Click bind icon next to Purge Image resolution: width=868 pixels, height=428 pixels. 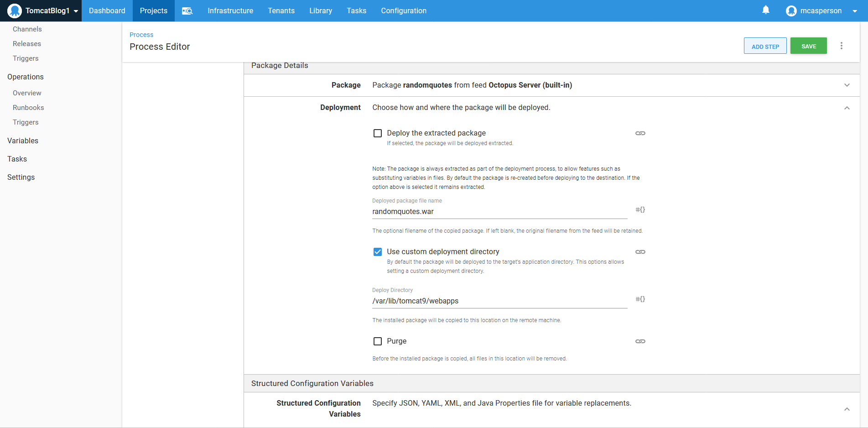(640, 341)
